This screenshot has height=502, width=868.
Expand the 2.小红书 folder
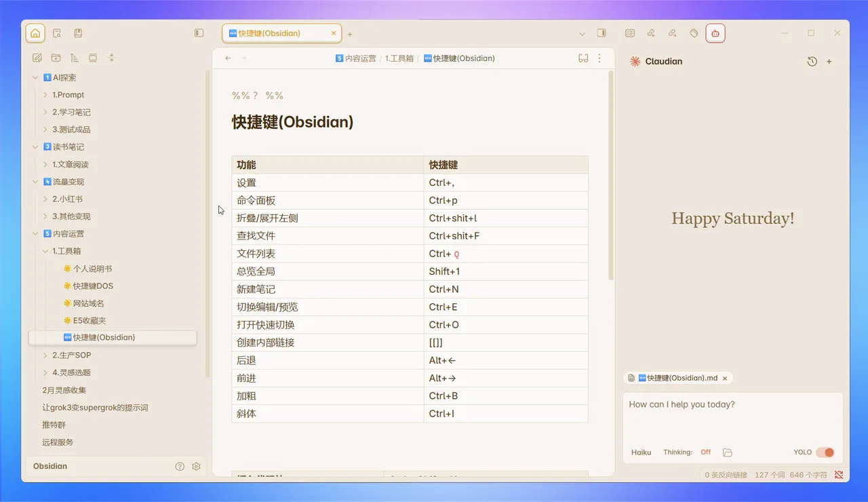(x=45, y=199)
